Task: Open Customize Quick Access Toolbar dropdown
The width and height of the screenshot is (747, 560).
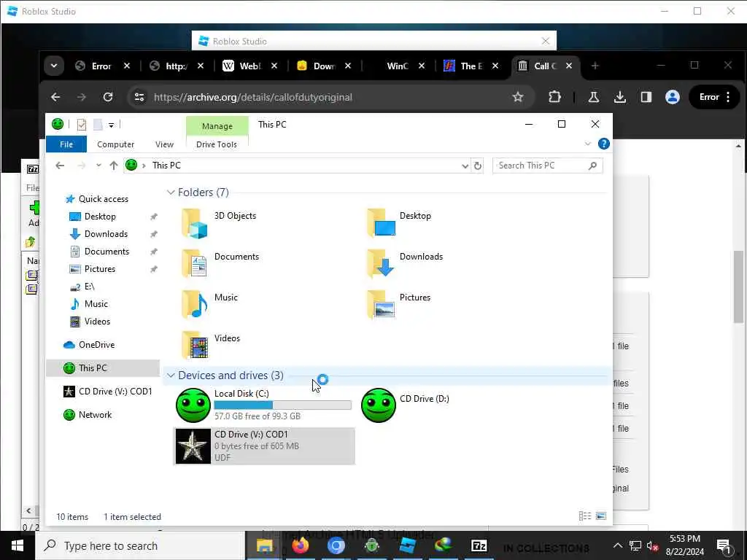Action: (x=111, y=125)
